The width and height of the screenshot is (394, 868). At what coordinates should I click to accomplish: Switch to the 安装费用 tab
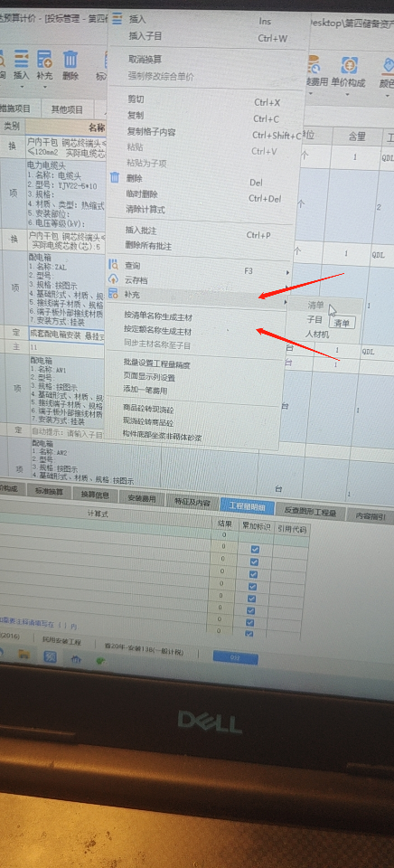[142, 498]
